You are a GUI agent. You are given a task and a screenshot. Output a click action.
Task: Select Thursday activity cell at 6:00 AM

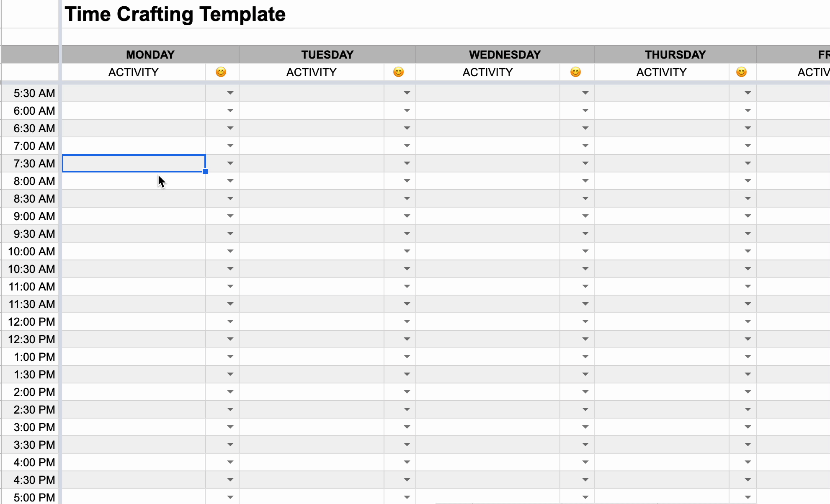[x=661, y=111]
